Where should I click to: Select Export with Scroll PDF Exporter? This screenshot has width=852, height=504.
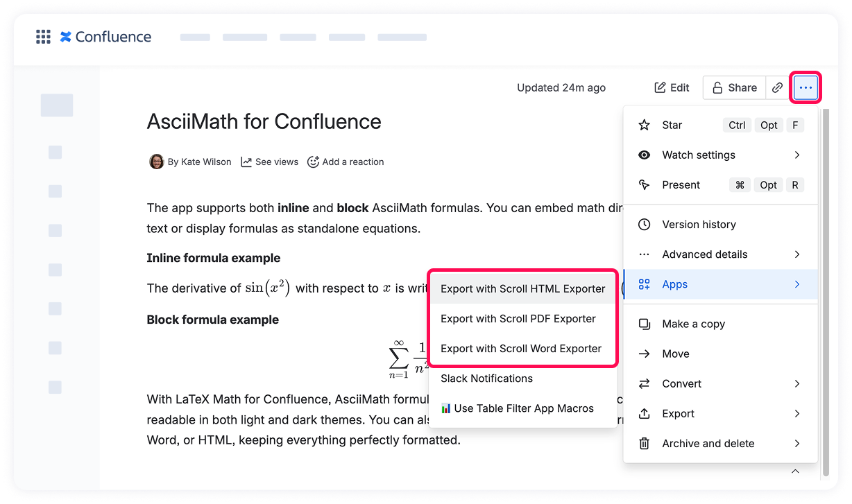pos(518,319)
